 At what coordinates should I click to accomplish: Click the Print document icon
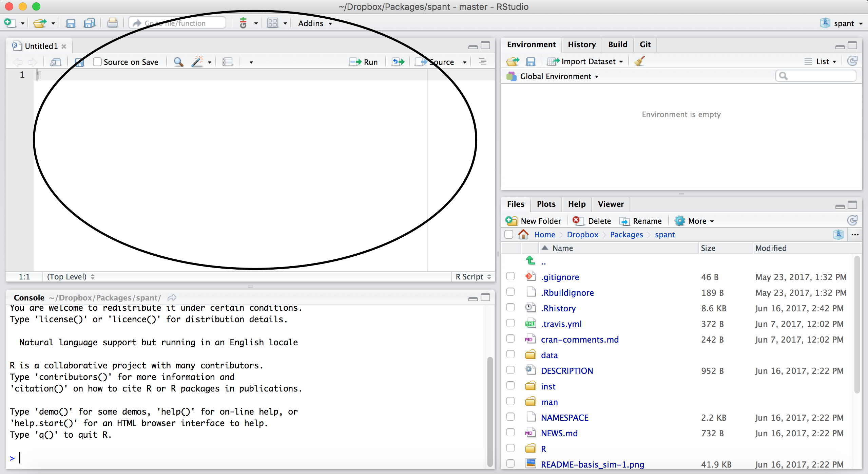[x=112, y=23]
